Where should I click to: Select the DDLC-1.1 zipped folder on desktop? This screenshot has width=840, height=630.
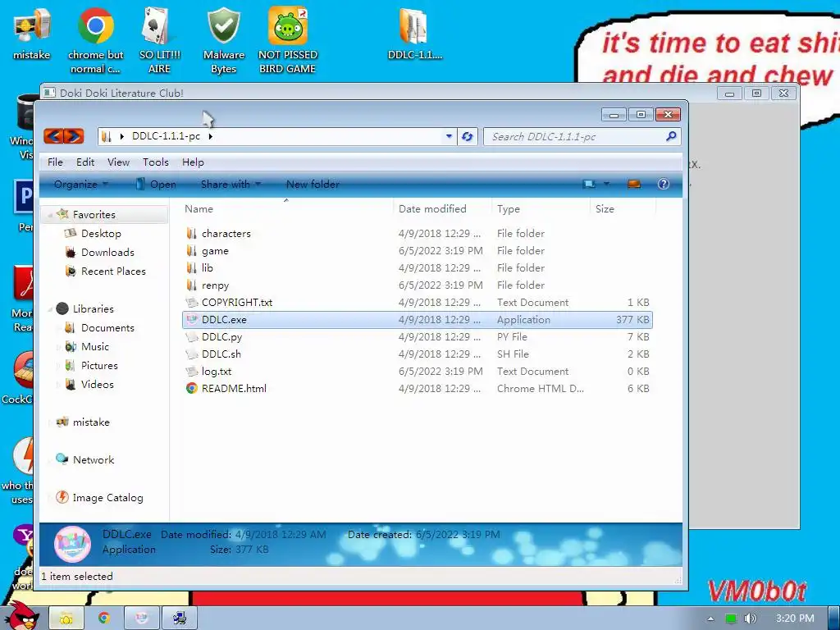[x=414, y=33]
